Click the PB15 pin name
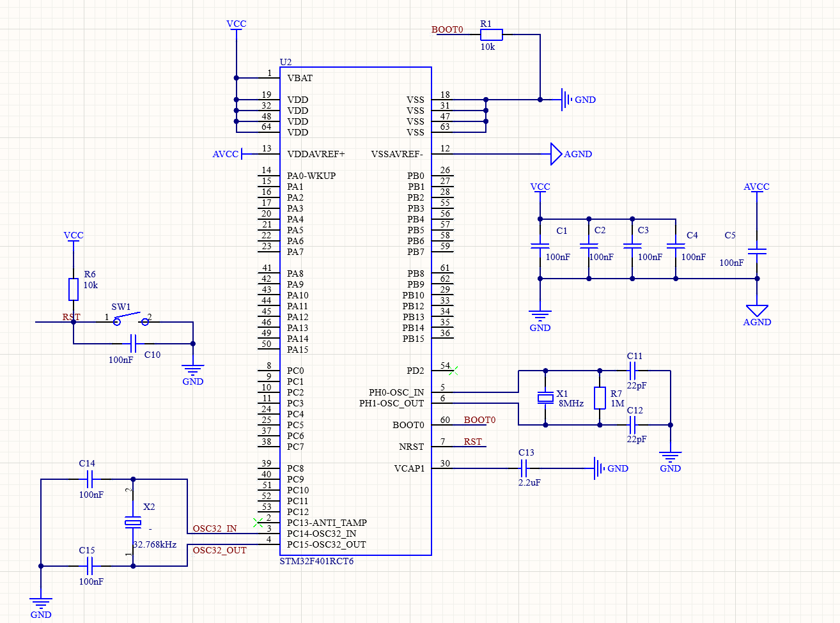 point(414,339)
